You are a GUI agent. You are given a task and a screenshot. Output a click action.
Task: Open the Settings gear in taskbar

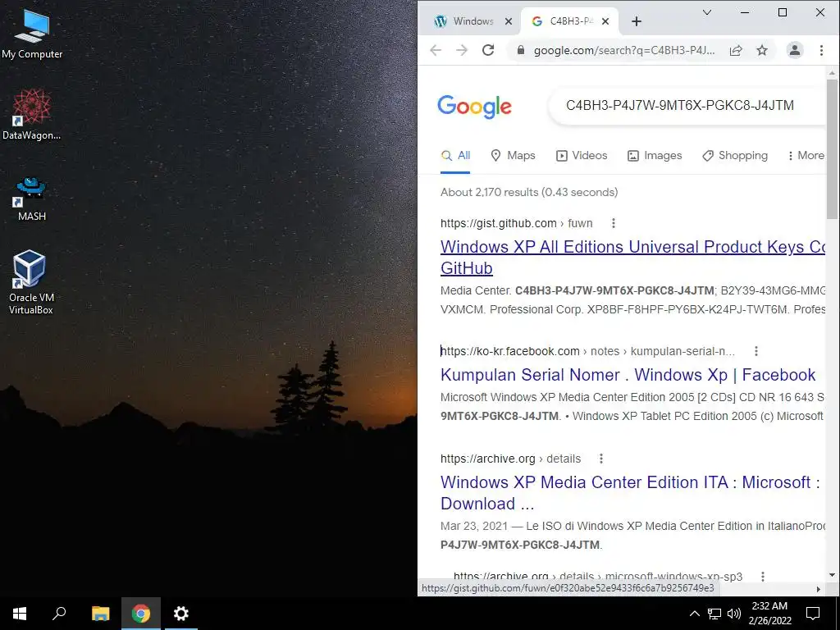(x=181, y=614)
